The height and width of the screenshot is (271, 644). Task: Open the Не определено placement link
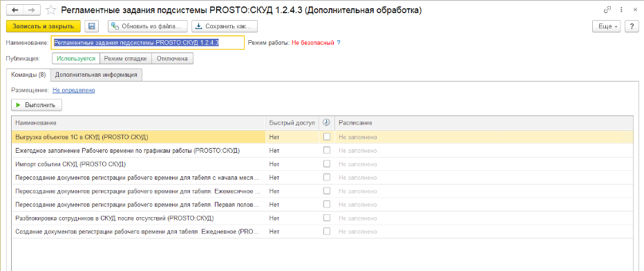(x=74, y=90)
